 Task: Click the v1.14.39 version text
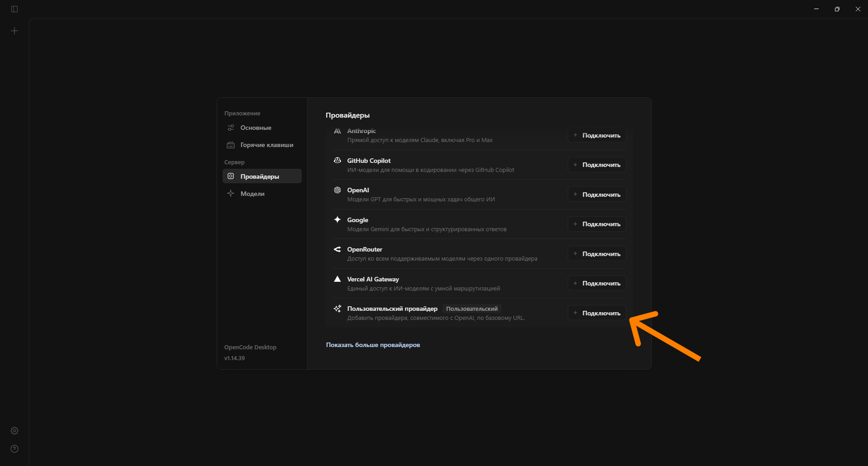pyautogui.click(x=234, y=358)
